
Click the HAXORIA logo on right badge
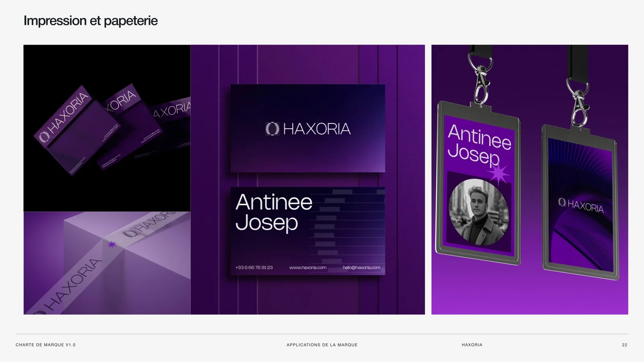click(581, 205)
